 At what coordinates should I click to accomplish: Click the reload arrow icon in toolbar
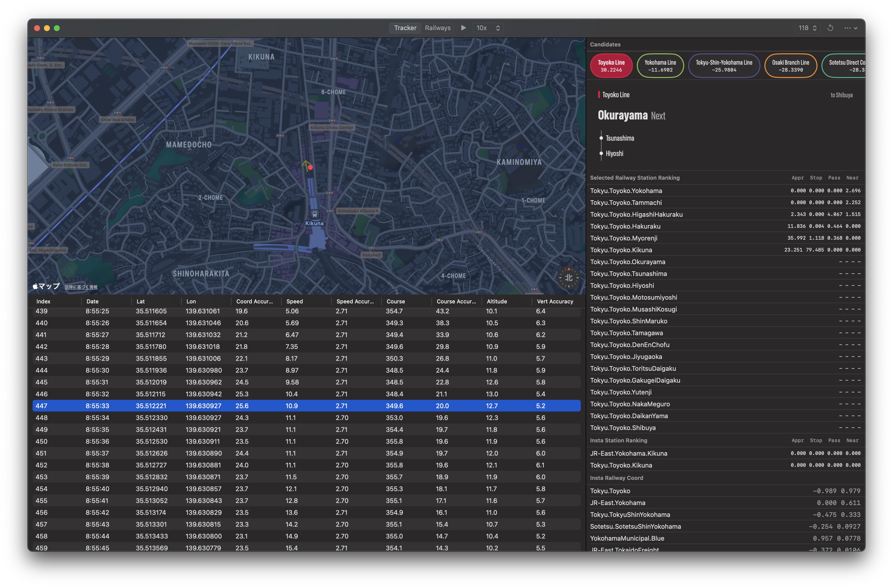[830, 28]
